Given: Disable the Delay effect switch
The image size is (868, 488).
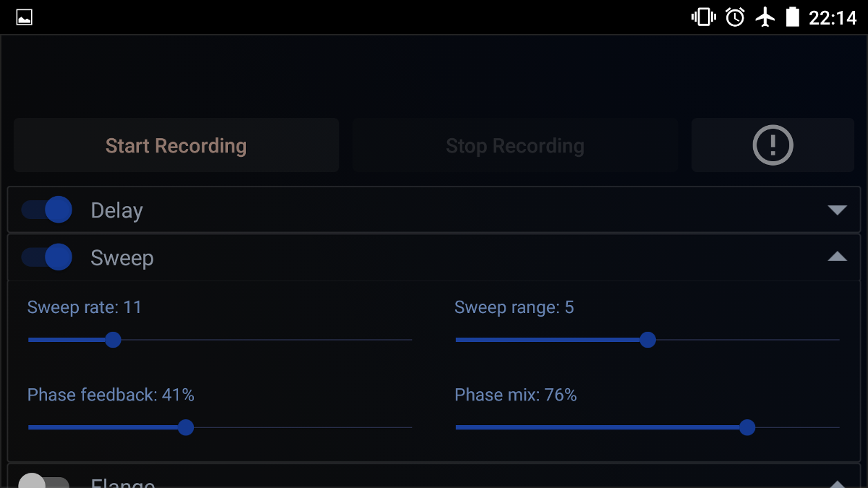Looking at the screenshot, I should [x=47, y=210].
